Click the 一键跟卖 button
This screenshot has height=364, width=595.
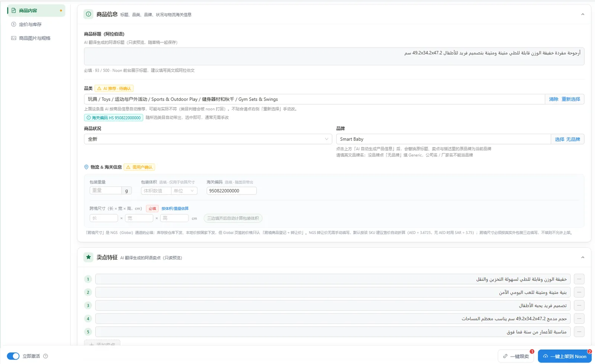516,356
